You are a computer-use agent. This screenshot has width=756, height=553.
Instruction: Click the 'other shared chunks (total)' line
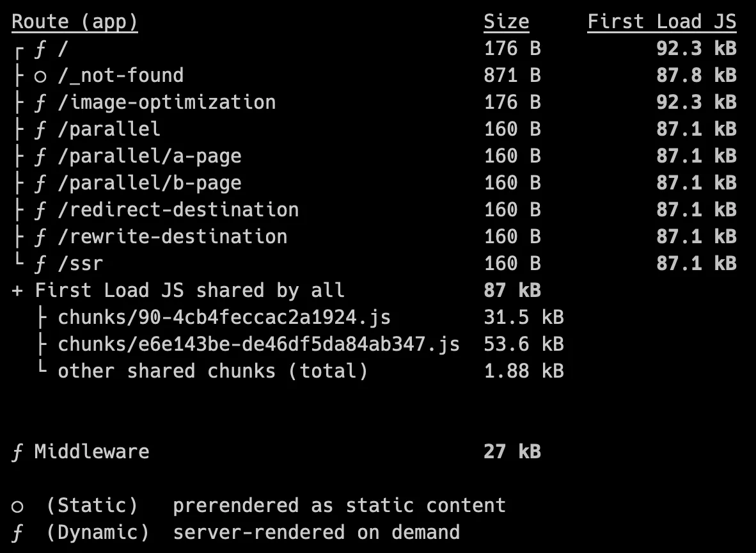point(212,371)
